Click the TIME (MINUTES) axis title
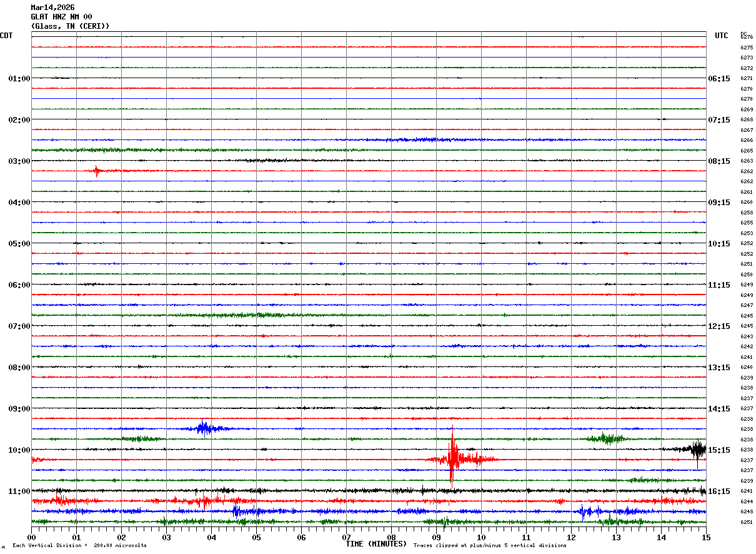Screen dimensions: 756x554 pos(376,544)
